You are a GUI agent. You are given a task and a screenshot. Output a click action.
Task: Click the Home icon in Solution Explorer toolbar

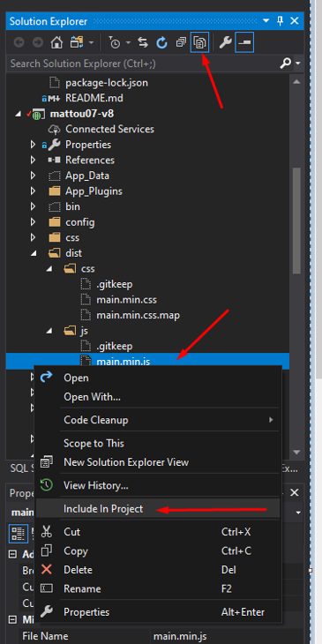pyautogui.click(x=56, y=42)
